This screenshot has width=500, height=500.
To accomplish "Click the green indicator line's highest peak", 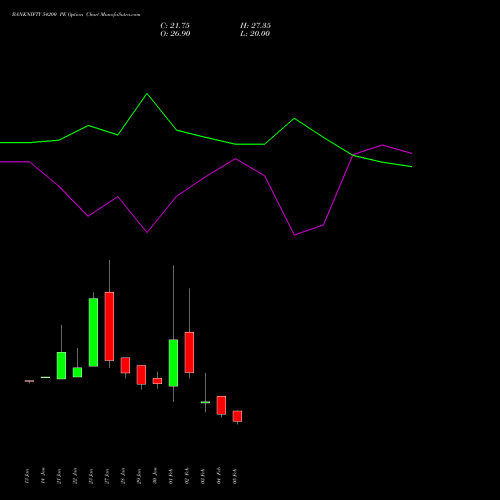I will (147, 94).
